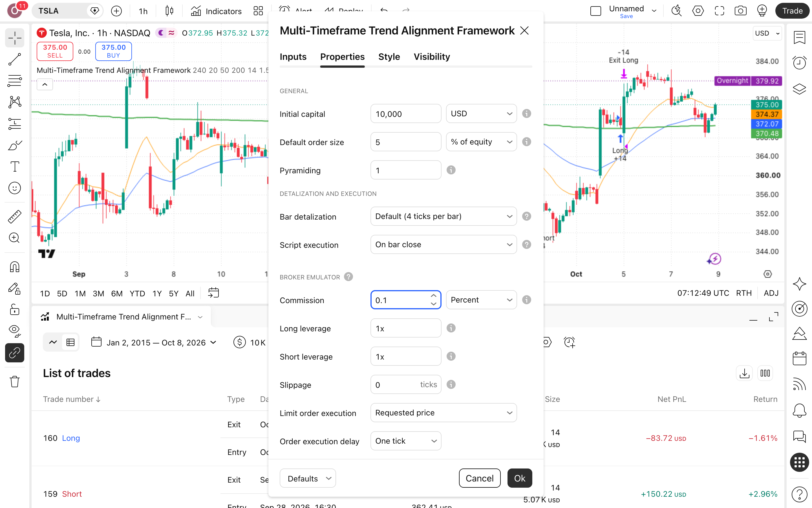812x508 pixels.
Task: Open the Fibonacci retracement tool
Action: click(x=14, y=81)
